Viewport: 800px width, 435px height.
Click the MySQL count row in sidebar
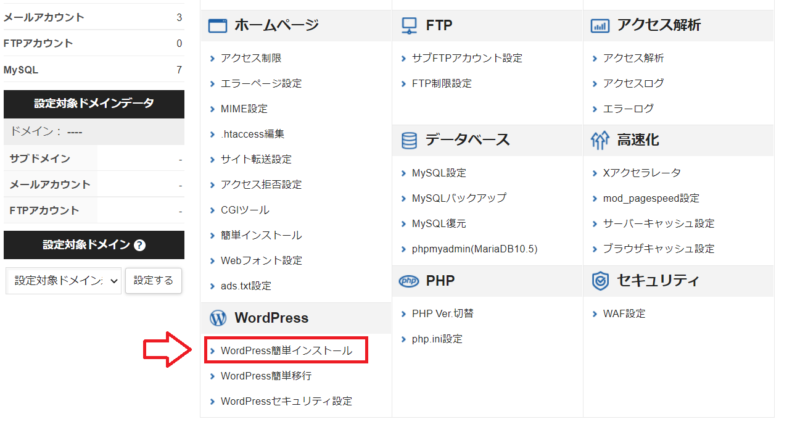[x=93, y=70]
